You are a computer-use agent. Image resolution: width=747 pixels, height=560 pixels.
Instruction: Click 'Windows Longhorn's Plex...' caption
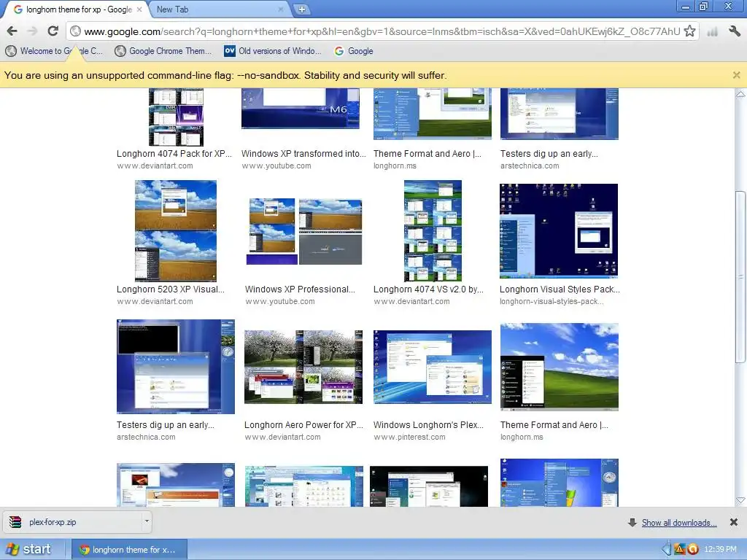coord(428,425)
